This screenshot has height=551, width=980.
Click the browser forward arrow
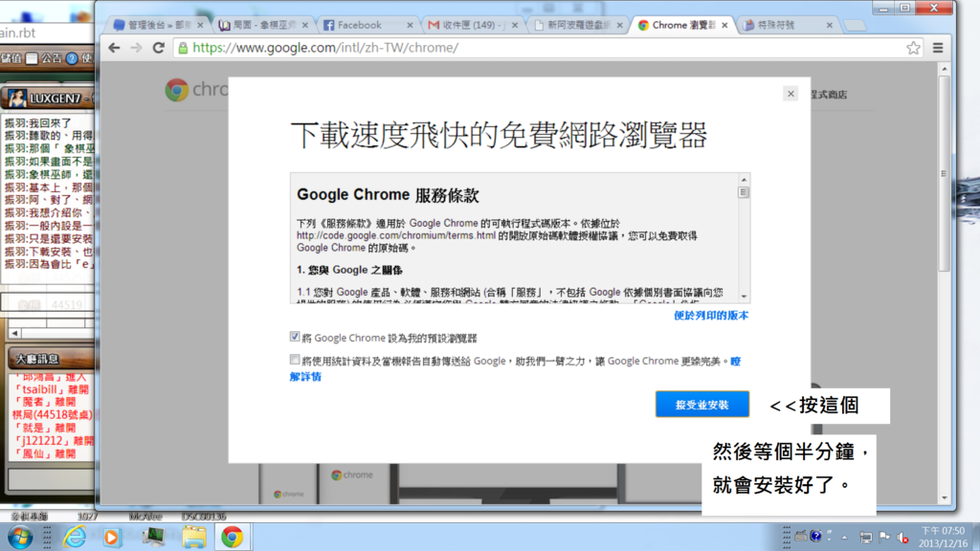tap(136, 48)
